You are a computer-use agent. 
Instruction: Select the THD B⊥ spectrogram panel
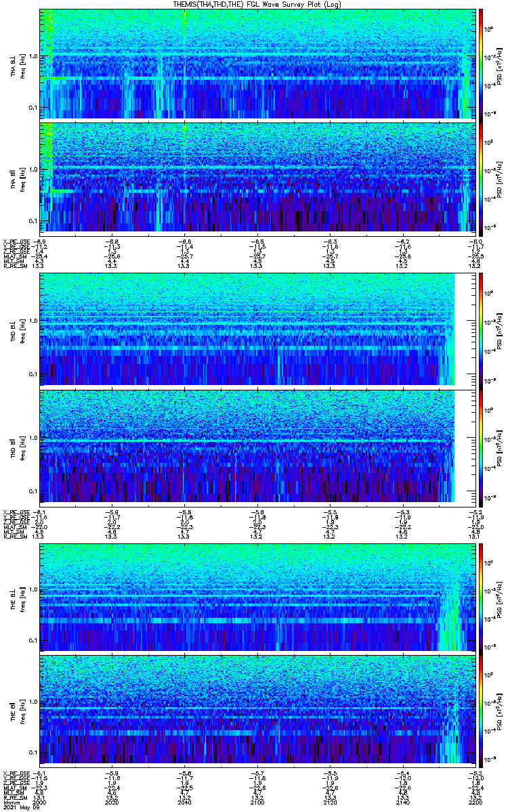click(x=257, y=330)
